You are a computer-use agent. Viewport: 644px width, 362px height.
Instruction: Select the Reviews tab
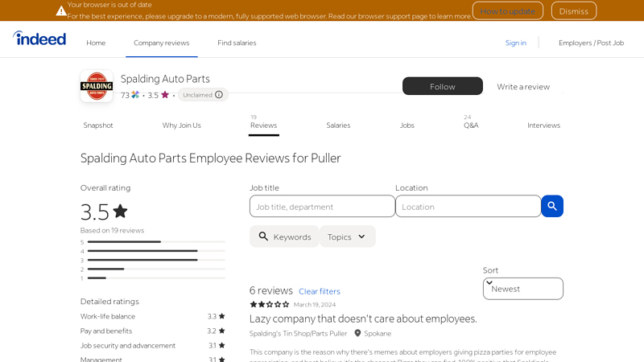(264, 125)
